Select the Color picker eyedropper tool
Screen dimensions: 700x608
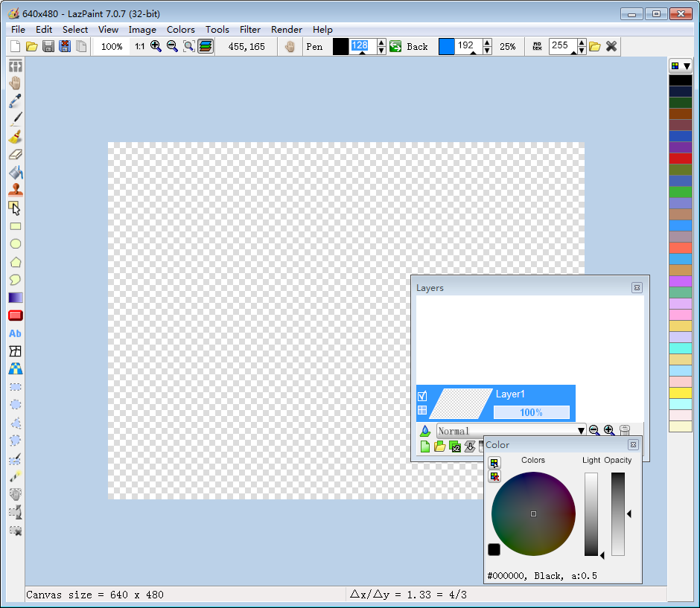15,100
